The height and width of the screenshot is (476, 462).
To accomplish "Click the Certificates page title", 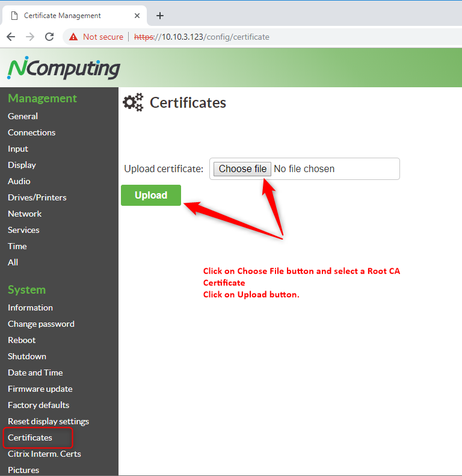I will pyautogui.click(x=188, y=103).
